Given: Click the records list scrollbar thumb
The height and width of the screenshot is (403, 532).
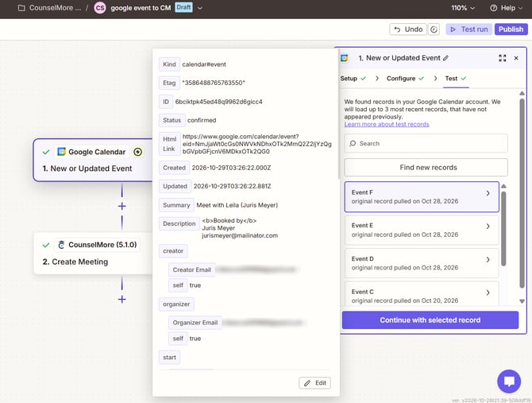Looking at the screenshot, I should tap(503, 229).
